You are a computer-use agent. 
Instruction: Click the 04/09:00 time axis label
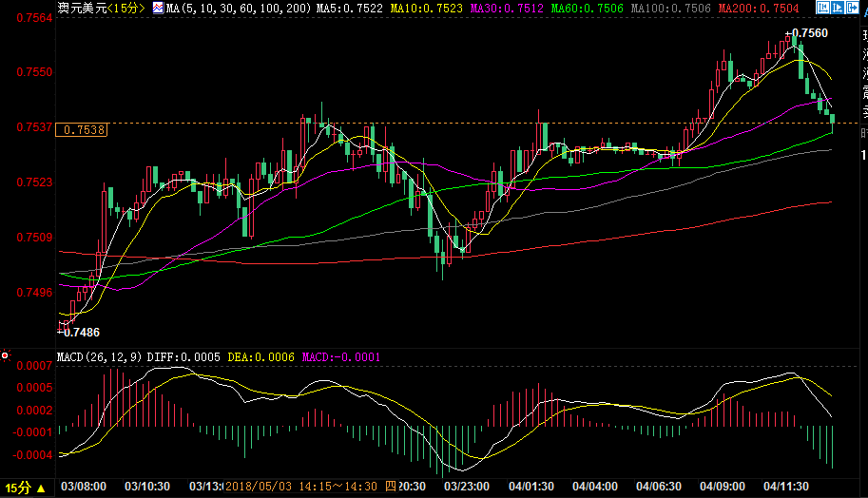(x=723, y=487)
